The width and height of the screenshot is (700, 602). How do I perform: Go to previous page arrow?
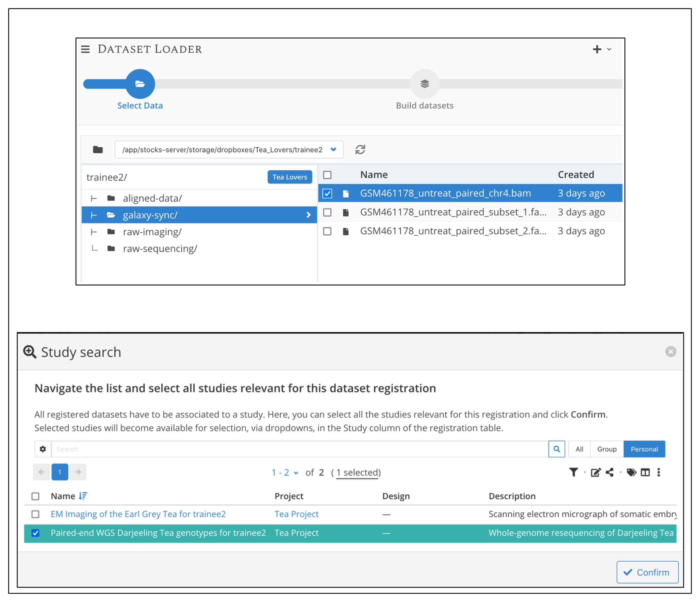tap(42, 472)
